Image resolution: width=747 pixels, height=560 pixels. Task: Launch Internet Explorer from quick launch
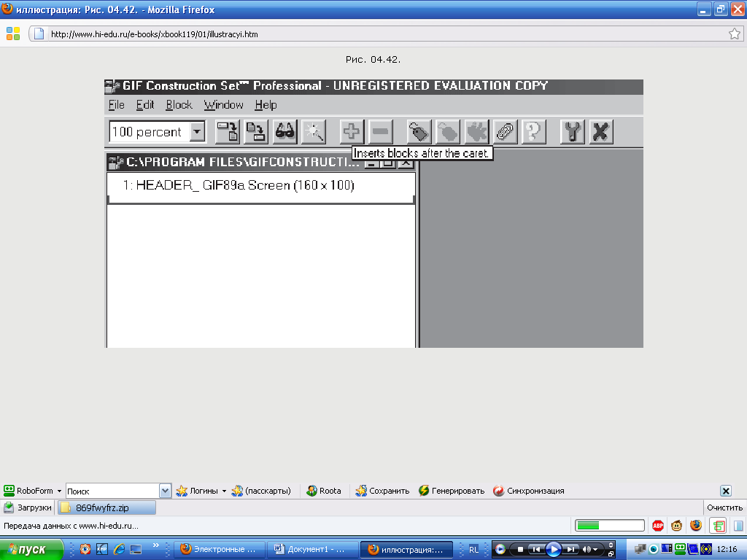click(119, 549)
